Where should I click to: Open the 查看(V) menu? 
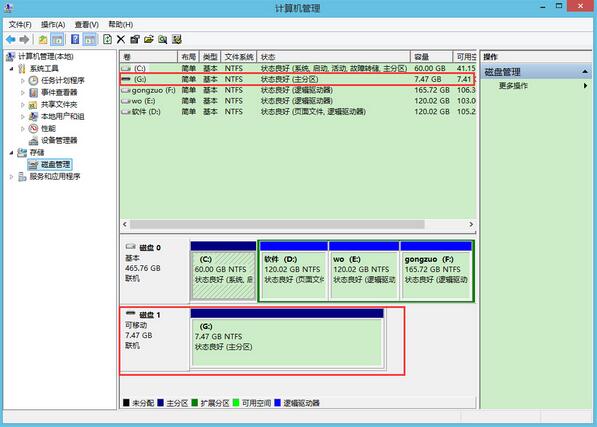(87, 25)
